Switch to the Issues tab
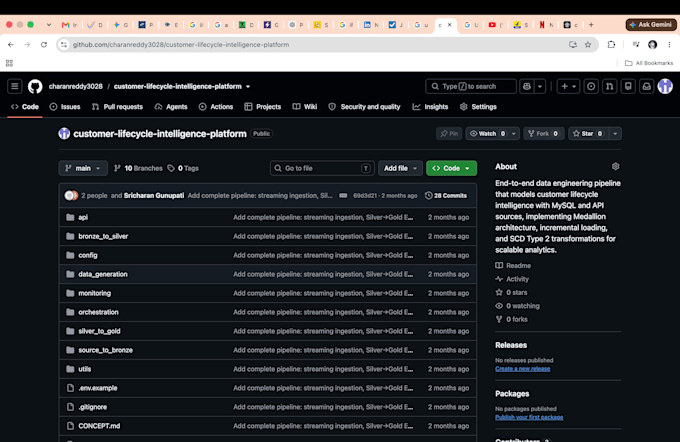Screen dimensions: 680x442 65,107
